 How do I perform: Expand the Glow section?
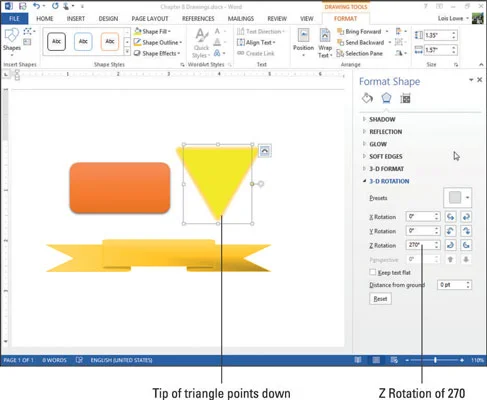[378, 144]
